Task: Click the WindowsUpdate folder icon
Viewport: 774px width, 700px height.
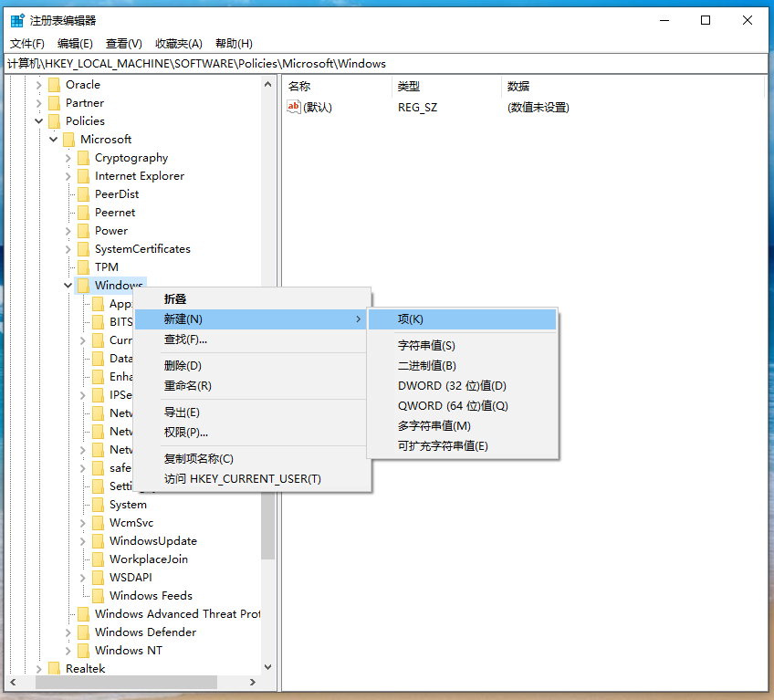Action: [99, 541]
